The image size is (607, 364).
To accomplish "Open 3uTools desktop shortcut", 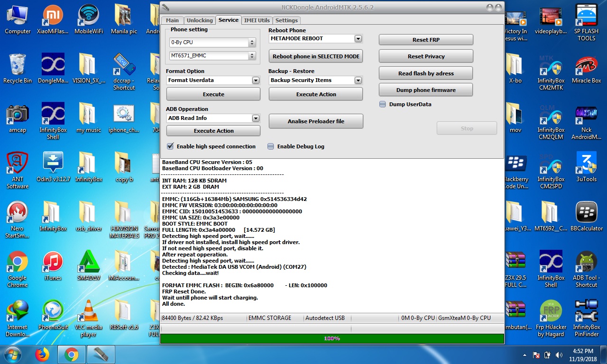I will pos(586,168).
